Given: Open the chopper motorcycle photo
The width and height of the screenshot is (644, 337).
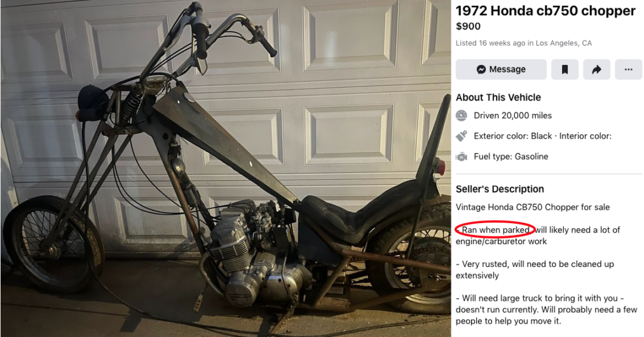Looking at the screenshot, I should point(226,168).
